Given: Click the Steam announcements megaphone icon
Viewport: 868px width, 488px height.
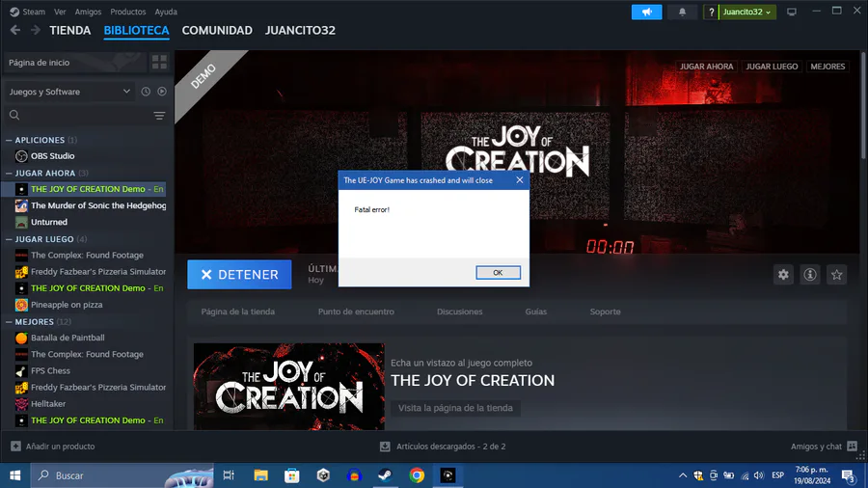Looking at the screenshot, I should click(x=646, y=12).
